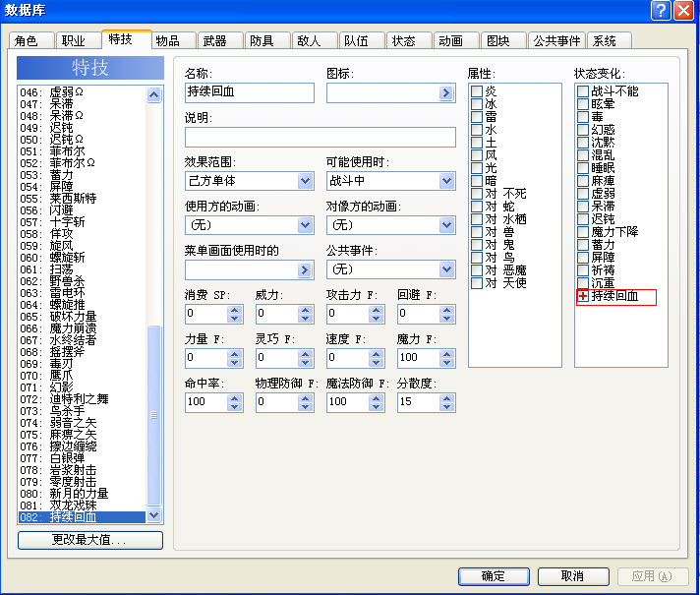Select skill 077: 白银弹
Screen dimensions: 700x595
tap(82, 458)
